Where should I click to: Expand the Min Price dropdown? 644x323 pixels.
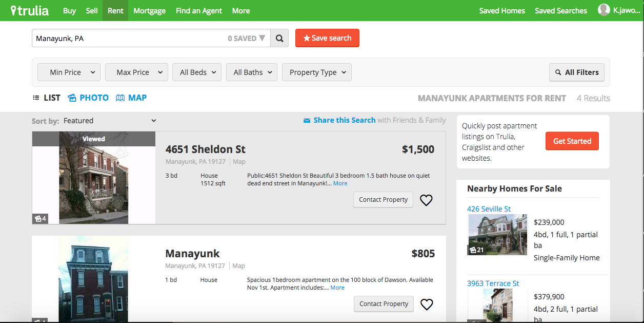(69, 72)
